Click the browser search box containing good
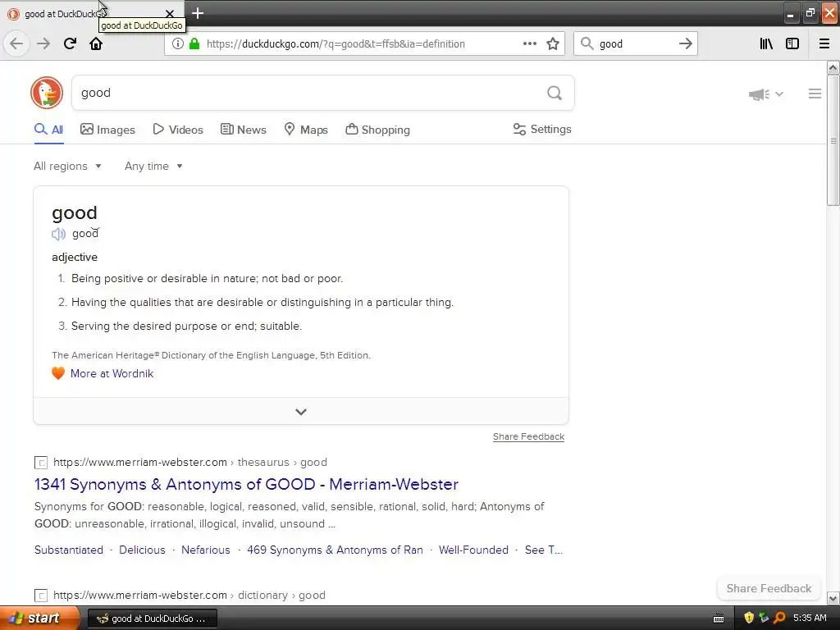This screenshot has width=840, height=630. pos(635,44)
